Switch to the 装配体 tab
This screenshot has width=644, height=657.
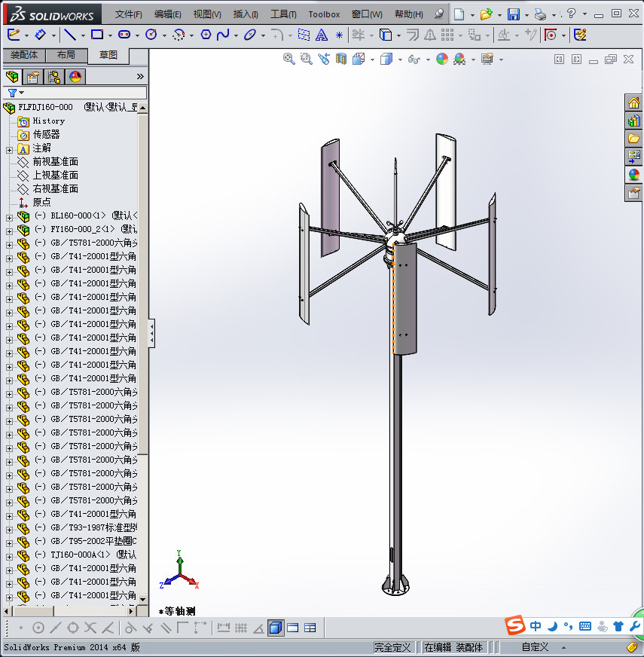tap(24, 55)
